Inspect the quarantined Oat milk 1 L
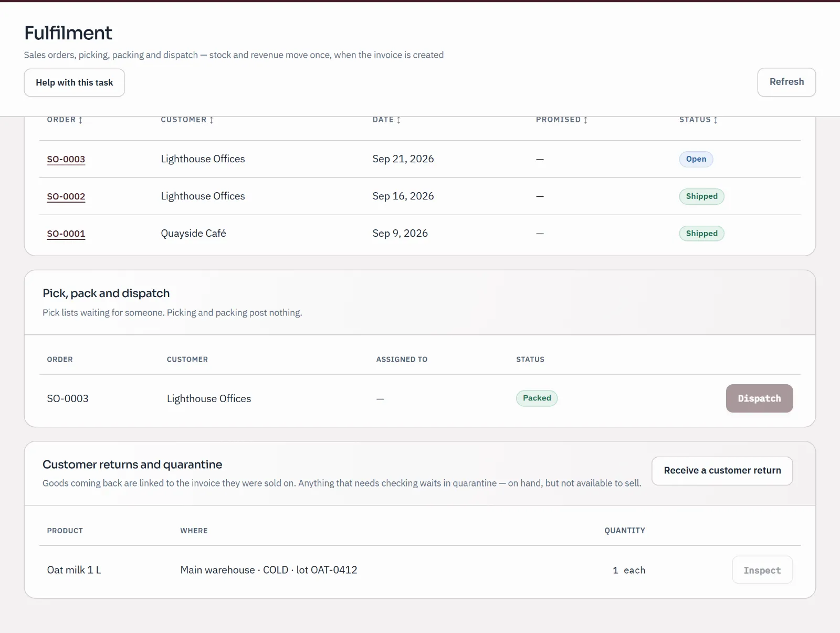This screenshot has height=633, width=840. tap(762, 570)
